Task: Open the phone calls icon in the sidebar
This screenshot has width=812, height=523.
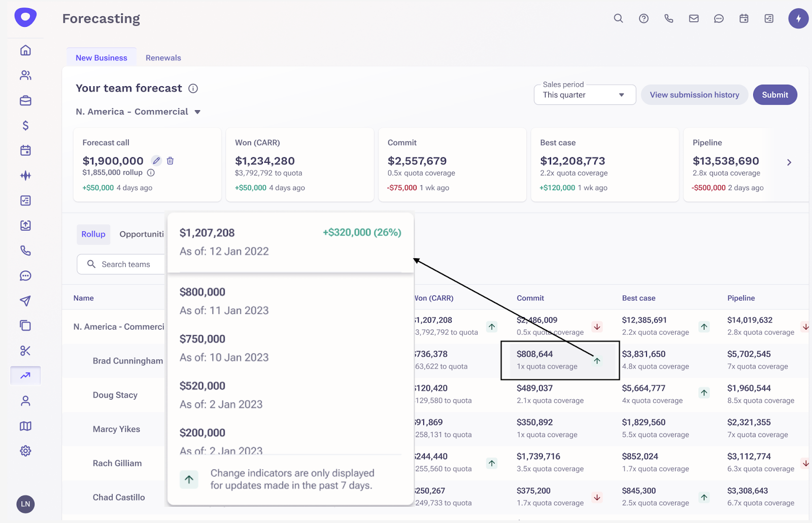Action: coord(25,251)
